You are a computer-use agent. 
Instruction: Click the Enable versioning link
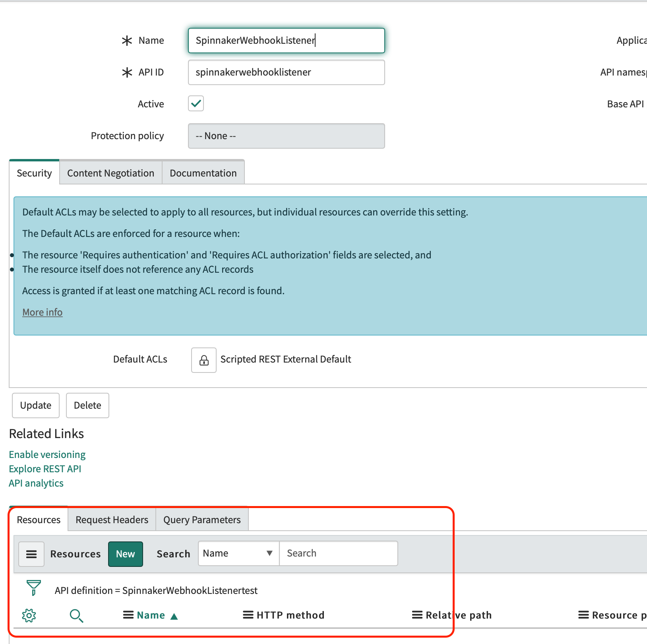coord(47,455)
